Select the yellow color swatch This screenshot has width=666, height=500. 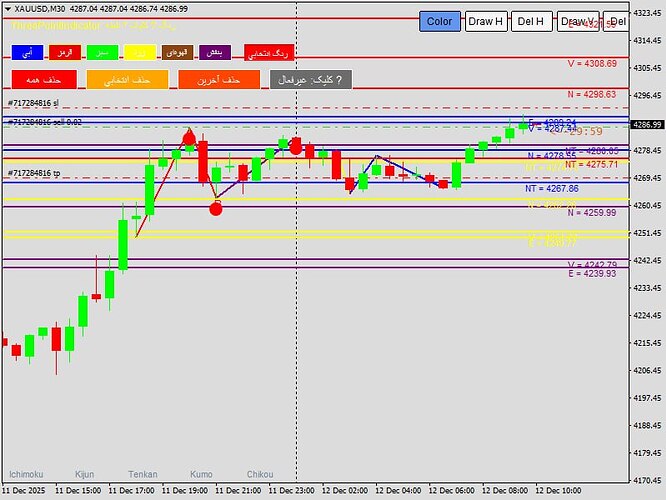click(x=140, y=52)
